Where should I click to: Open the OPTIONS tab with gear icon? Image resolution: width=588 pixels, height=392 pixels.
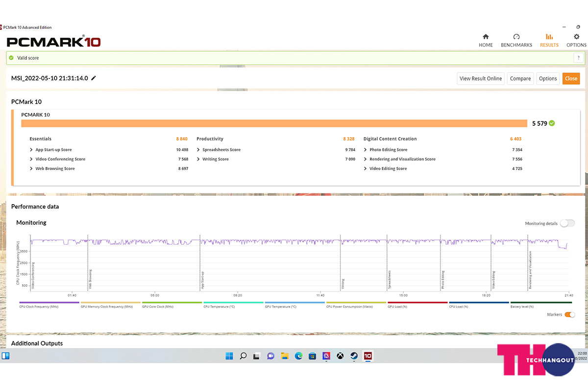pos(576,41)
